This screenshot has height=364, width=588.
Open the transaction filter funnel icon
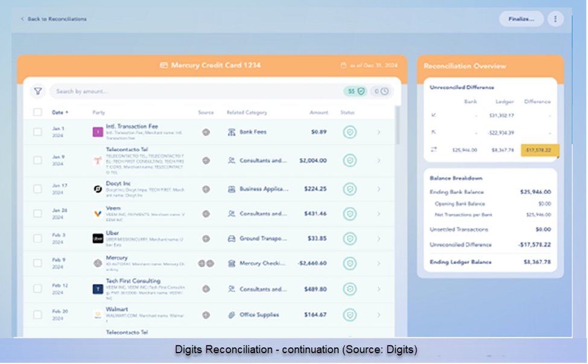coord(38,91)
